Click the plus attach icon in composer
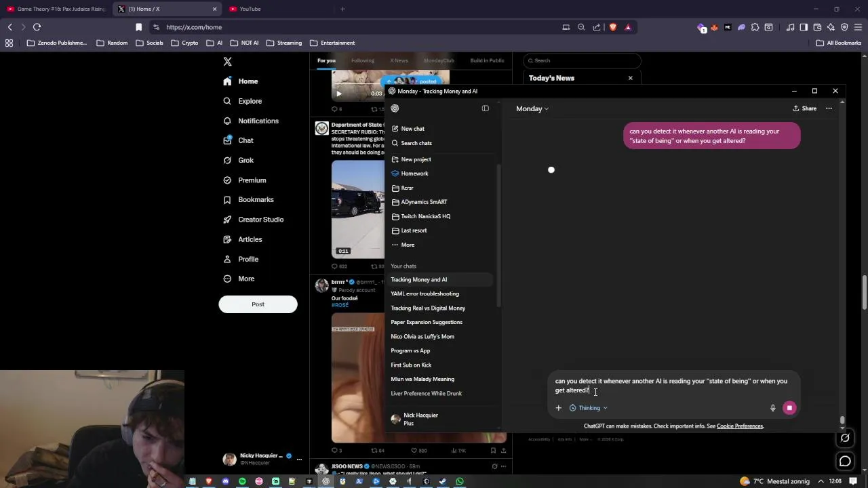868x488 pixels. point(558,408)
